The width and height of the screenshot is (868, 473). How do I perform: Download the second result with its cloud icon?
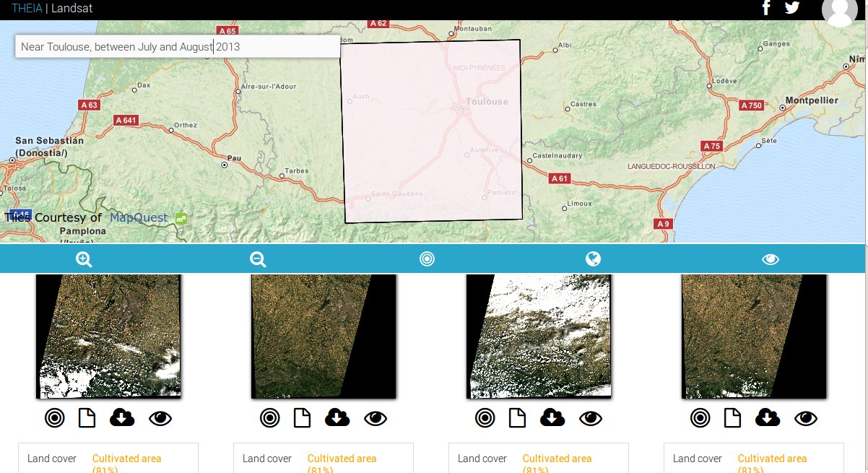[337, 417]
